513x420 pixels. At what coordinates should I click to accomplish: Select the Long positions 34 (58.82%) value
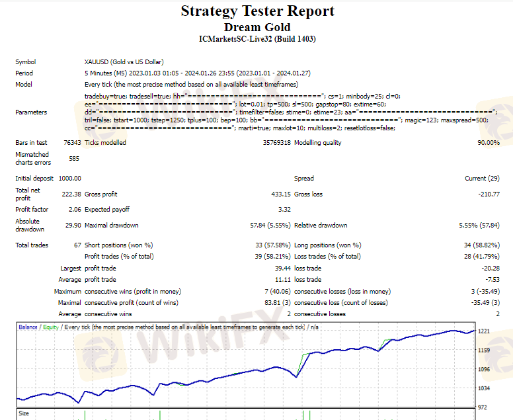[481, 245]
